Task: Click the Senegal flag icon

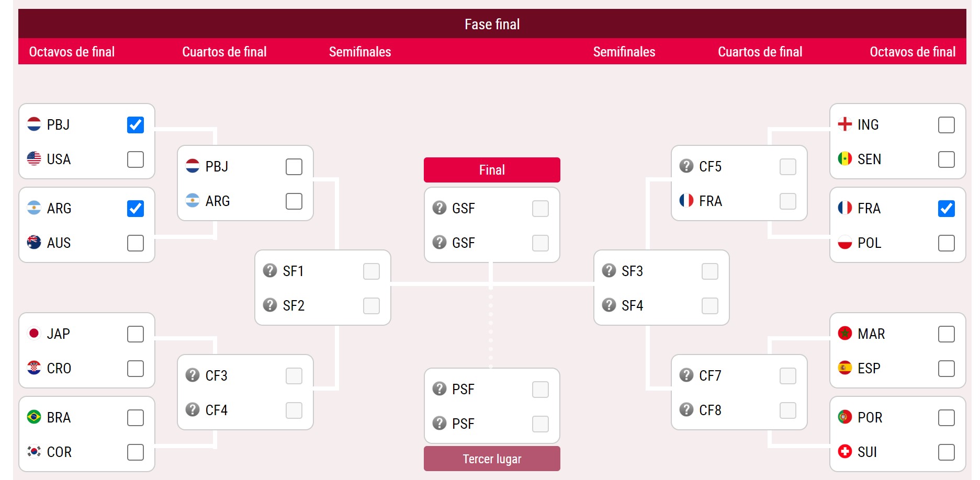Action: coord(844,159)
